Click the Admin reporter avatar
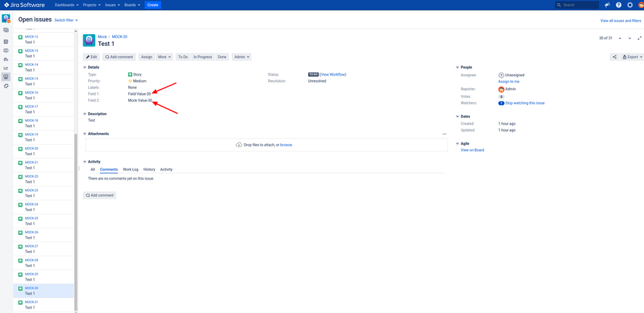Image resolution: width=644 pixels, height=313 pixels. pos(501,89)
